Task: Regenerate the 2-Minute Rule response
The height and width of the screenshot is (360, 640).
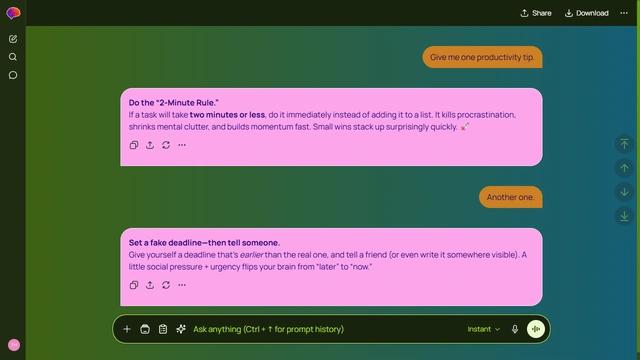Action: (x=166, y=145)
